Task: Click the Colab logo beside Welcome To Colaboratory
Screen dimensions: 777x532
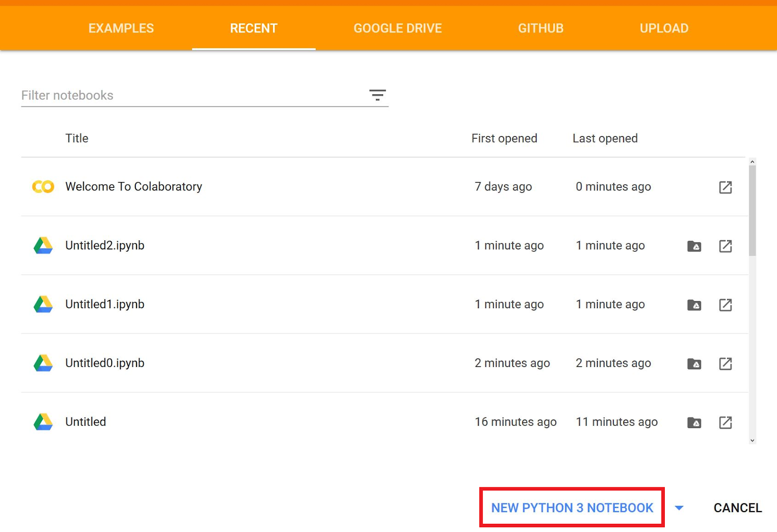Action: [43, 187]
